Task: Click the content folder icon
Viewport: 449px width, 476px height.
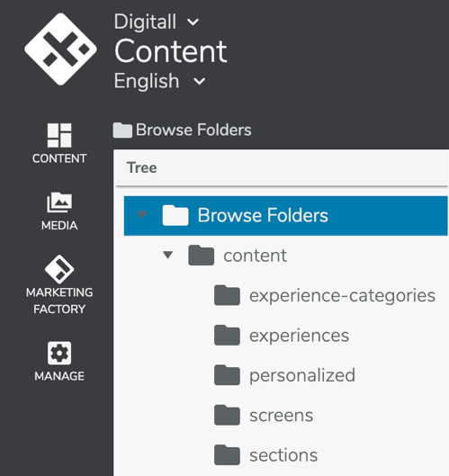Action: coord(201,256)
